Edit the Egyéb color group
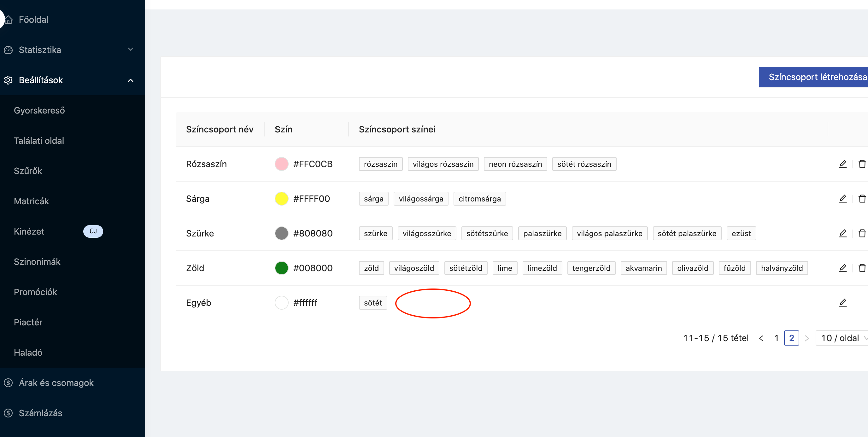Image resolution: width=868 pixels, height=437 pixels. (x=842, y=303)
